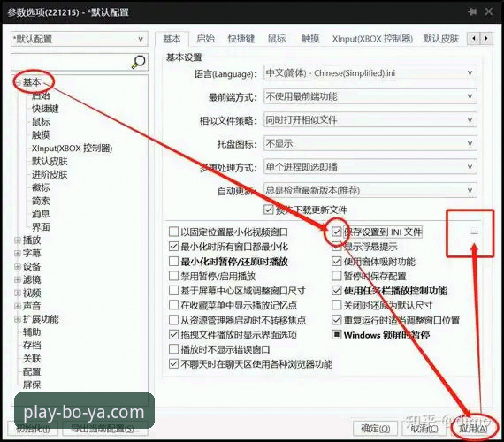Open the 托盘图标 dropdown
Screen dimensions: 504x442
(x=370, y=143)
